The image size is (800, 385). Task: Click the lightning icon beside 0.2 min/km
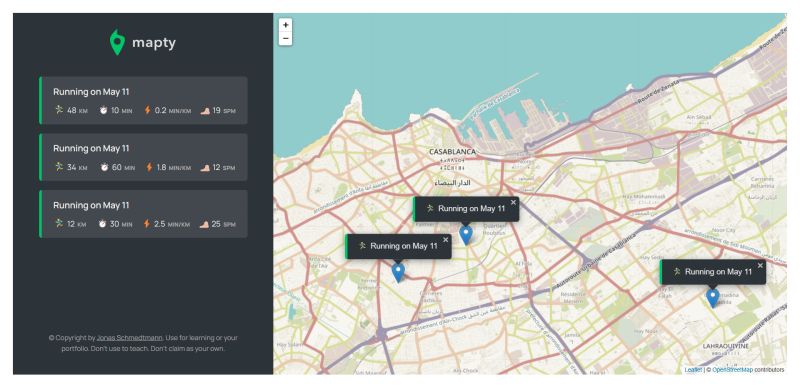point(147,110)
